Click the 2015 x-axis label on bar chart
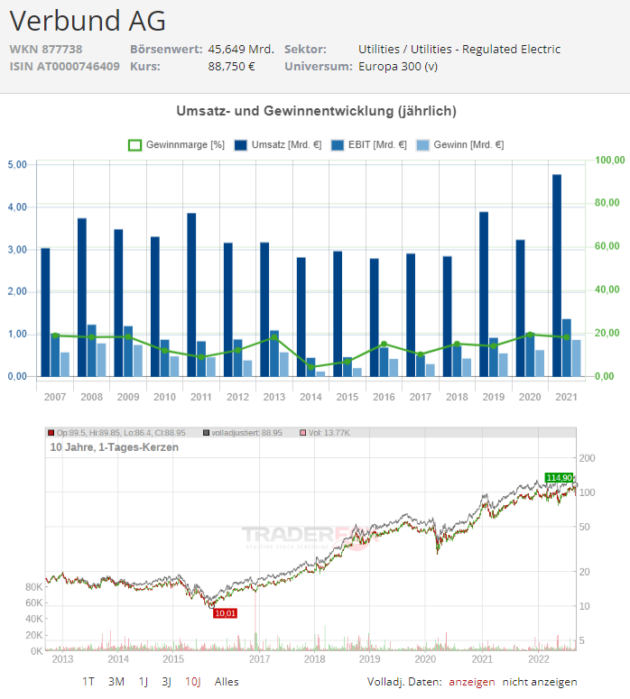Viewport: 630px width, 699px height. [x=347, y=397]
